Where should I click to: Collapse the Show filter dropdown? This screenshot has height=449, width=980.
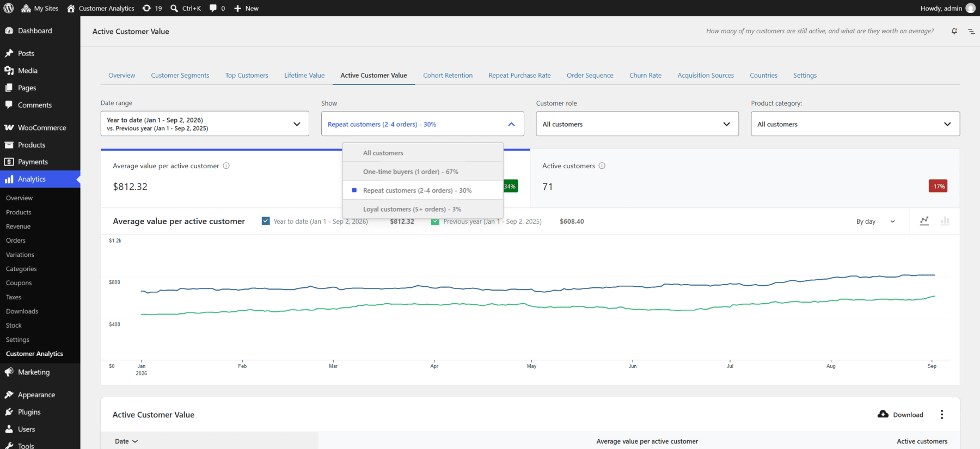tap(422, 124)
